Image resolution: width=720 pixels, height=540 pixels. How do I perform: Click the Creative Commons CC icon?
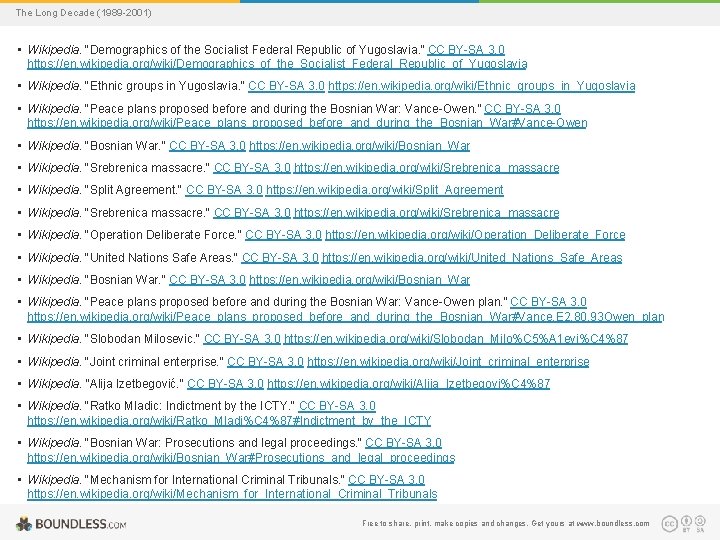pyautogui.click(x=669, y=523)
